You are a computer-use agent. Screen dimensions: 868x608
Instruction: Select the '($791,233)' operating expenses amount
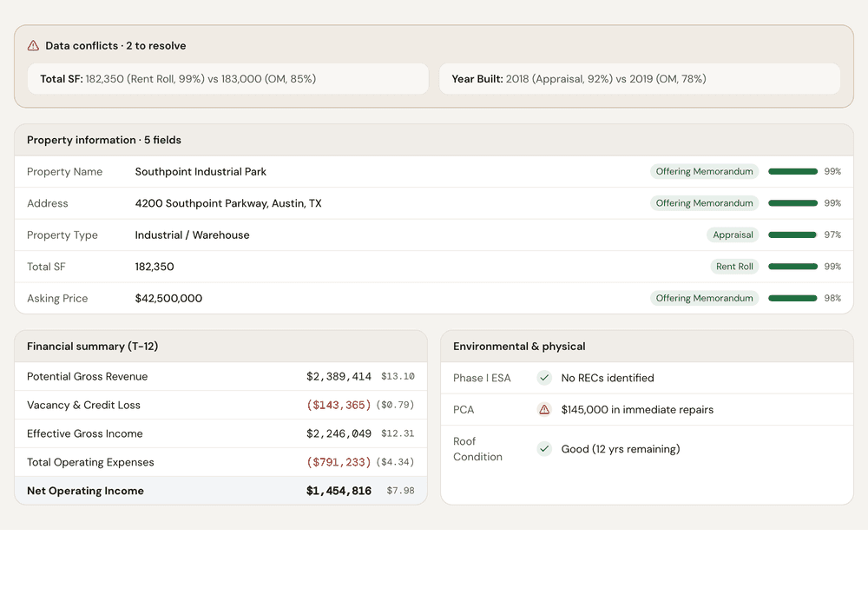[339, 462]
